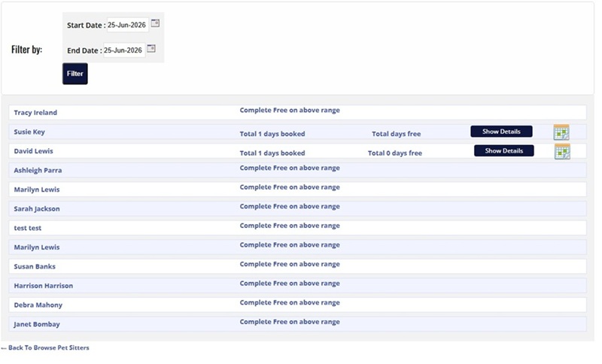The height and width of the screenshot is (364, 602).
Task: Apply the date range with Filter button
Action: (x=74, y=74)
